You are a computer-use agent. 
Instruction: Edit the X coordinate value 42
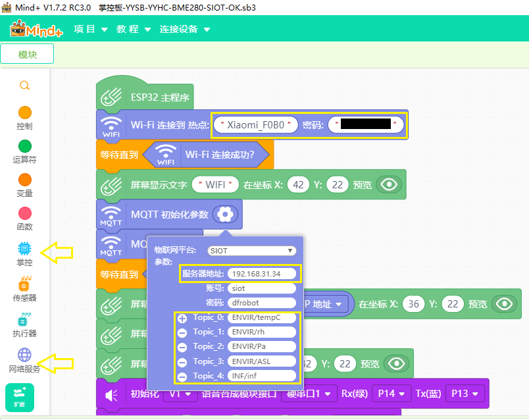click(298, 185)
